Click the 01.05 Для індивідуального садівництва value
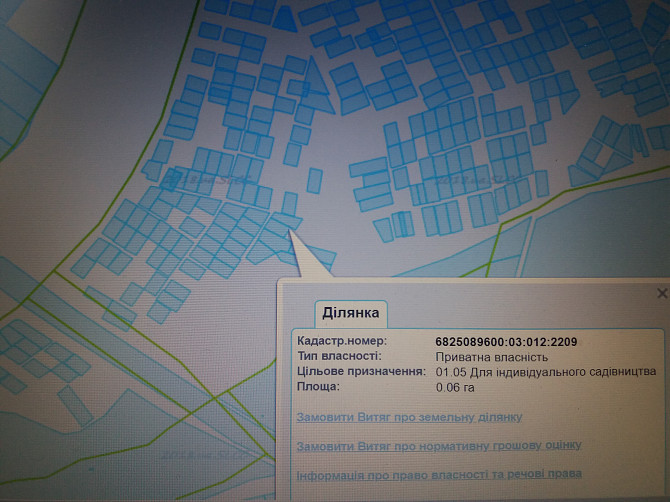 (x=546, y=372)
